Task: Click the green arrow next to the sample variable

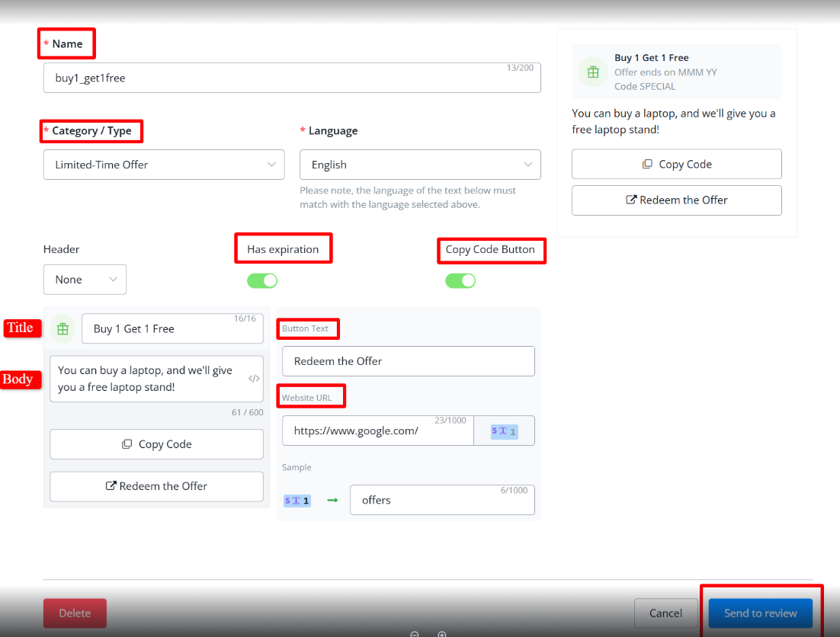Action: click(332, 501)
